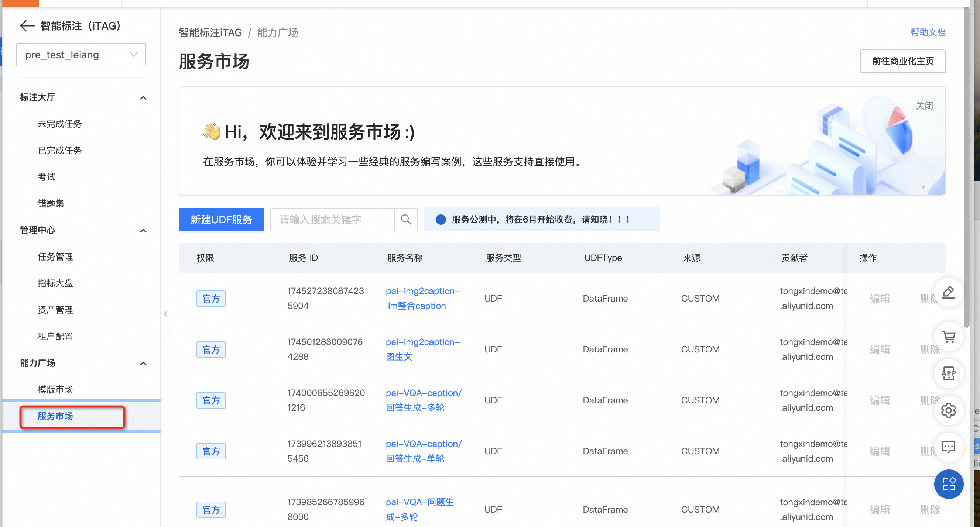The width and height of the screenshot is (980, 527).
Task: Open 未完成任务 in the sidebar
Action: 60,124
